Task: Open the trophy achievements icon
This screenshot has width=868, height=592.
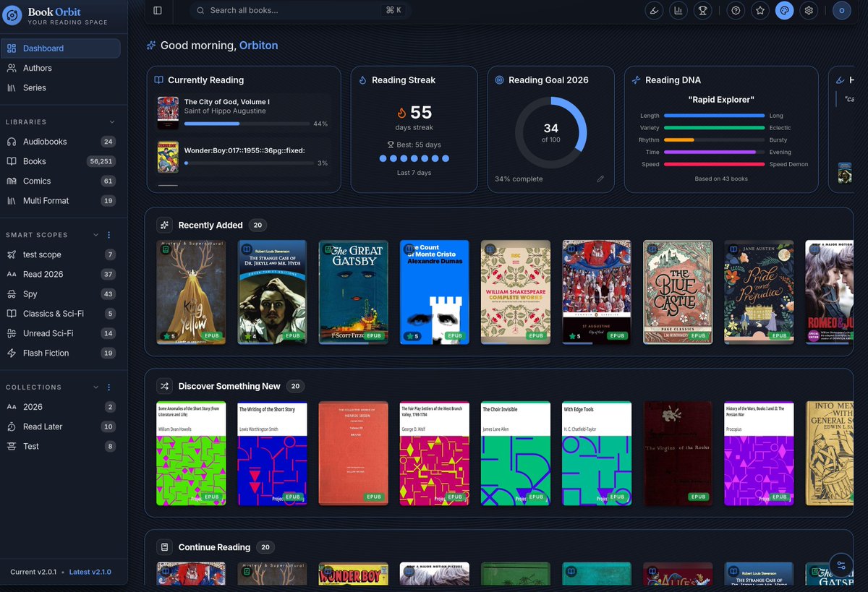Action: point(702,10)
